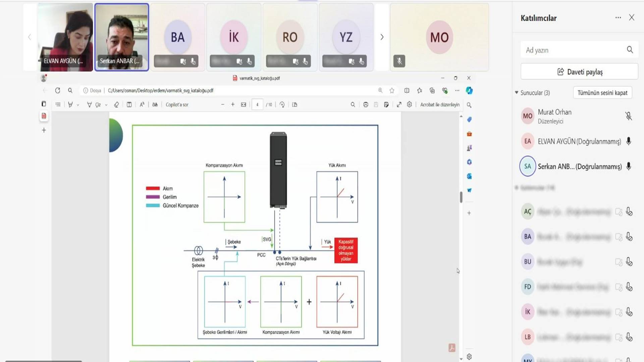Select the PDF eraser tool
Image resolution: width=644 pixels, height=362 pixels.
(116, 105)
